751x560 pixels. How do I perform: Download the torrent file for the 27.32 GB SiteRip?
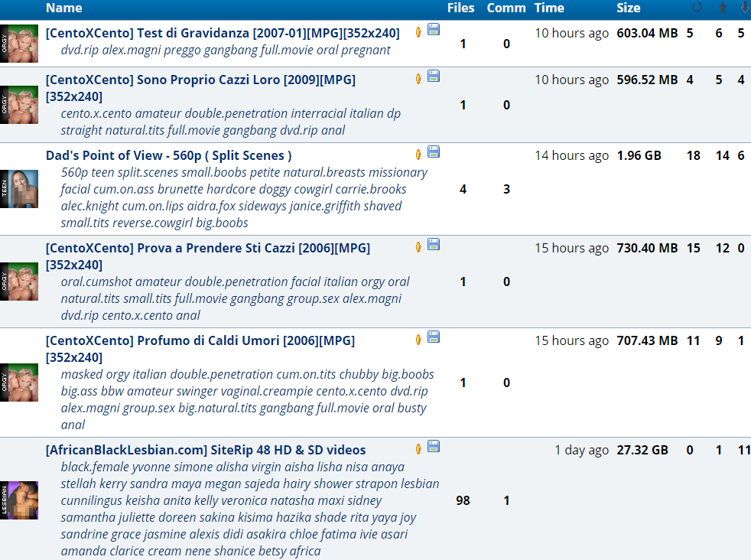click(434, 446)
